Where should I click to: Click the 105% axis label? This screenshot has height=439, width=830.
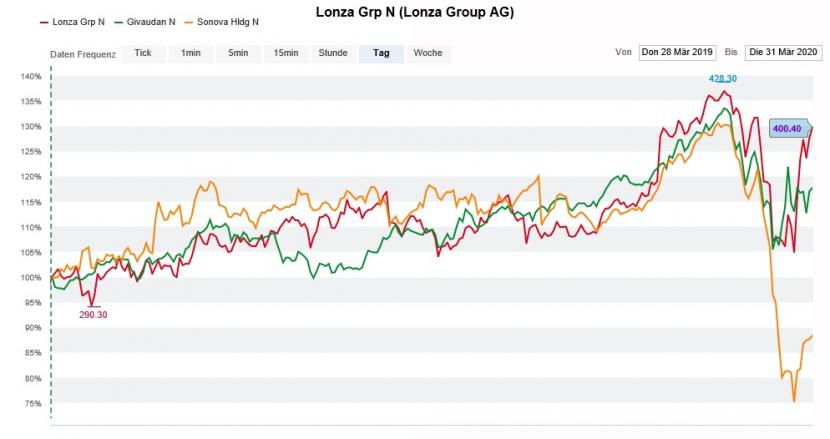pyautogui.click(x=31, y=253)
